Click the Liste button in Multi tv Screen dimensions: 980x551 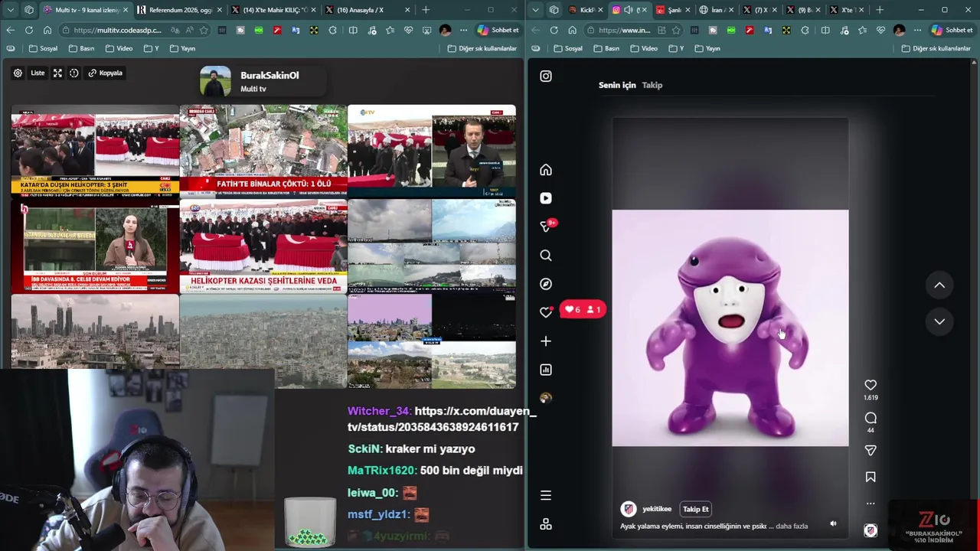(38, 73)
